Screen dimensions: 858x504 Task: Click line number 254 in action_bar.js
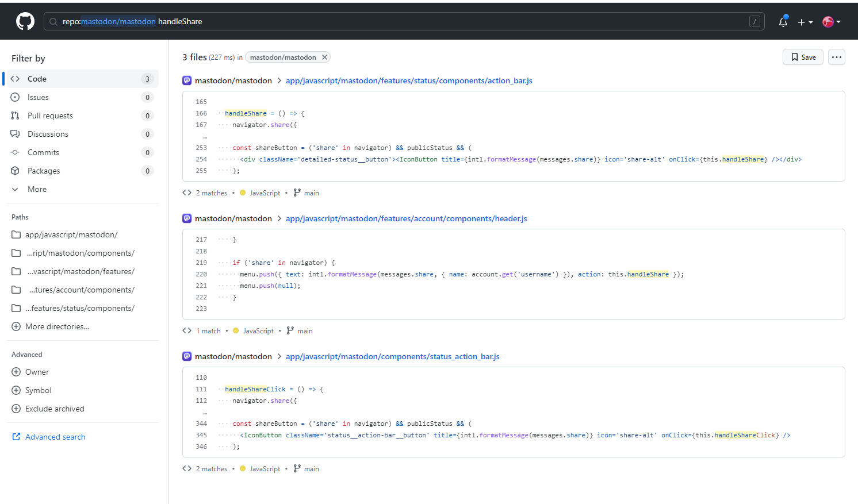click(201, 159)
